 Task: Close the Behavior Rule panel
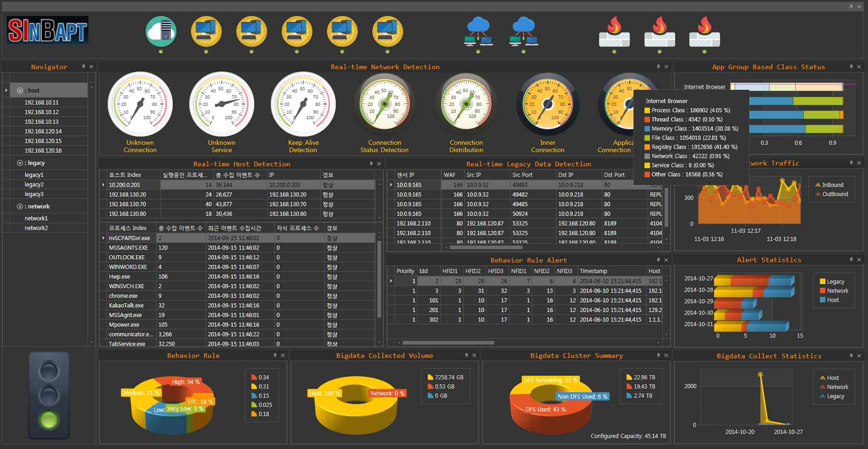(283, 355)
